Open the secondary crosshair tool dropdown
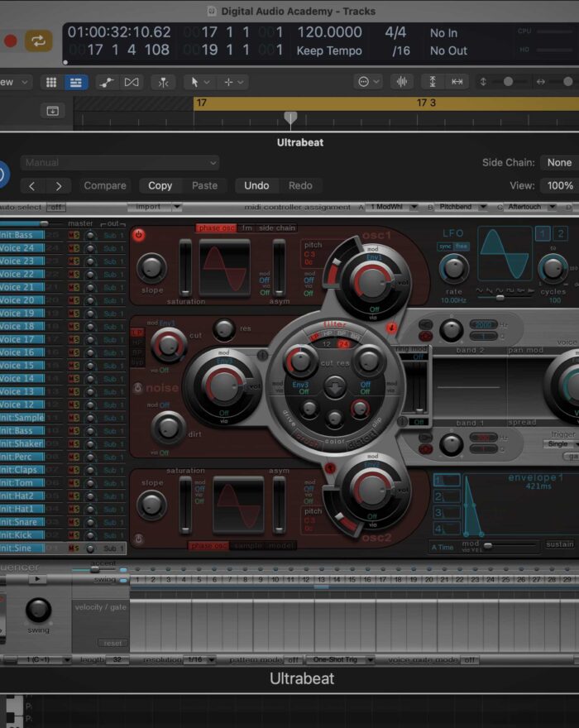 pos(233,82)
